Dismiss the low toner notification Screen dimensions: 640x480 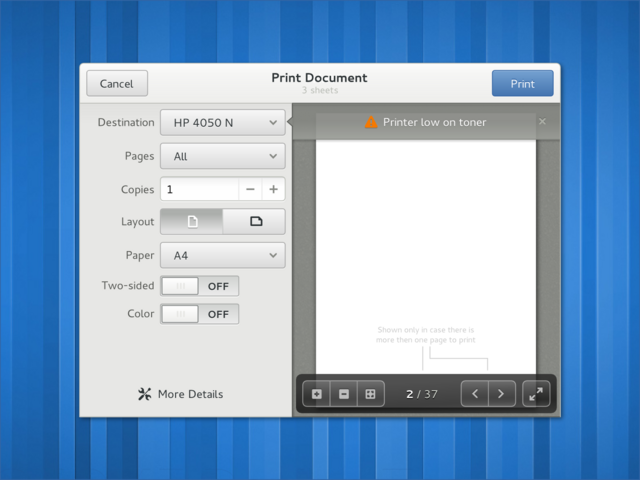(x=542, y=121)
